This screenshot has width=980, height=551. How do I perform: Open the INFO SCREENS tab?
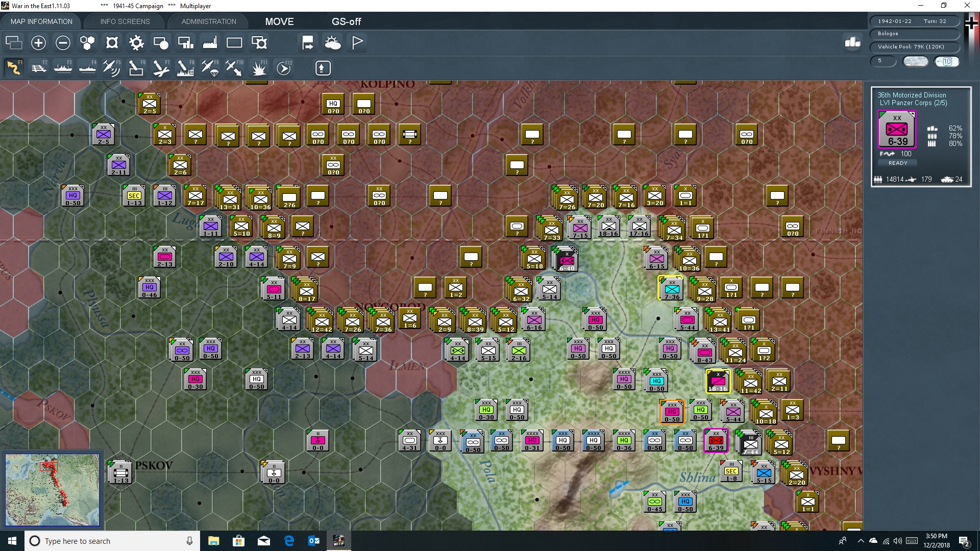125,21
